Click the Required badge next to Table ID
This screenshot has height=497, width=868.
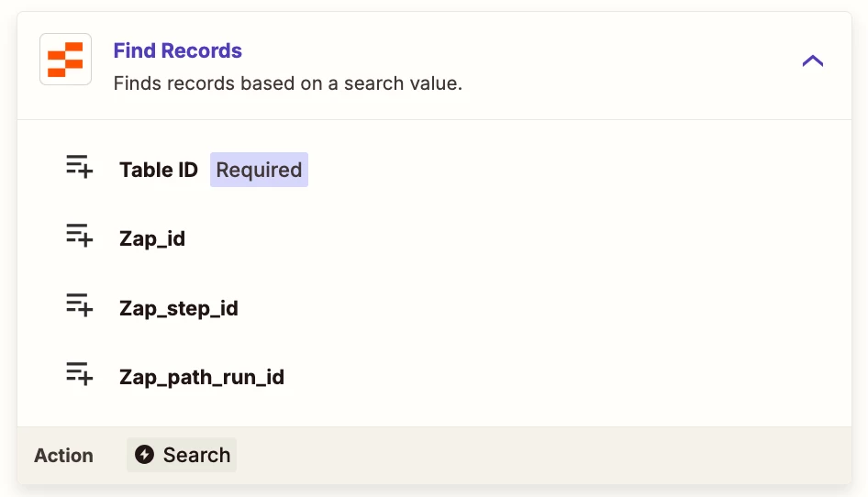point(259,170)
